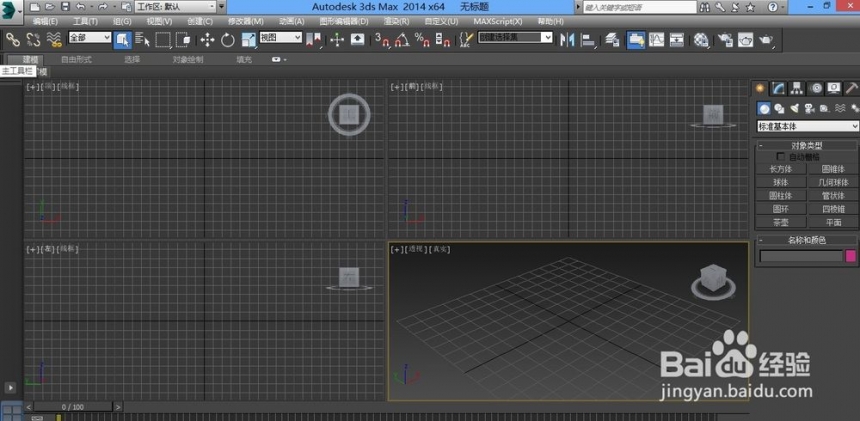
Task: Open Select by Name list icon
Action: pyautogui.click(x=143, y=40)
